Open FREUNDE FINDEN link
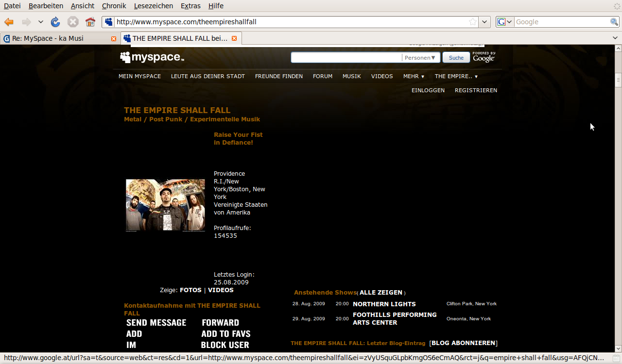The height and width of the screenshot is (364, 622). tap(279, 76)
